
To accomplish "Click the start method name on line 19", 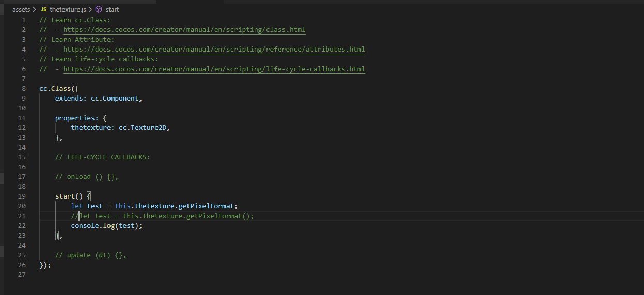I will click(x=65, y=196).
